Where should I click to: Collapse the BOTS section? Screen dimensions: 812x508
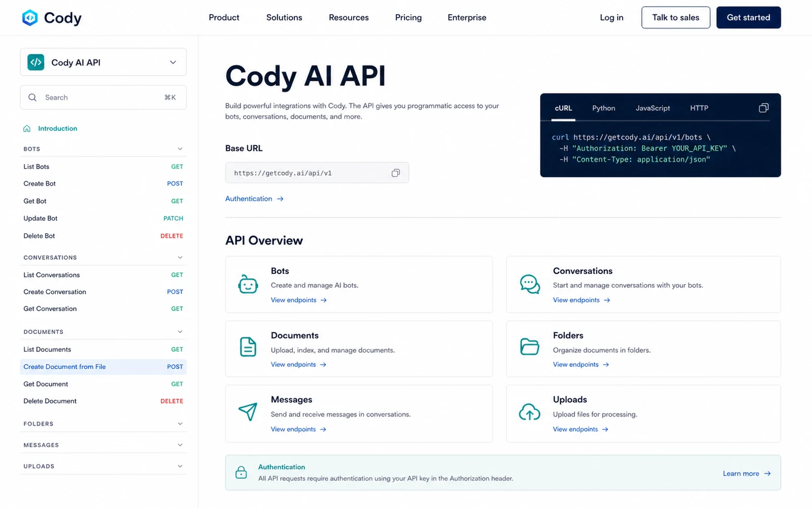pos(180,149)
